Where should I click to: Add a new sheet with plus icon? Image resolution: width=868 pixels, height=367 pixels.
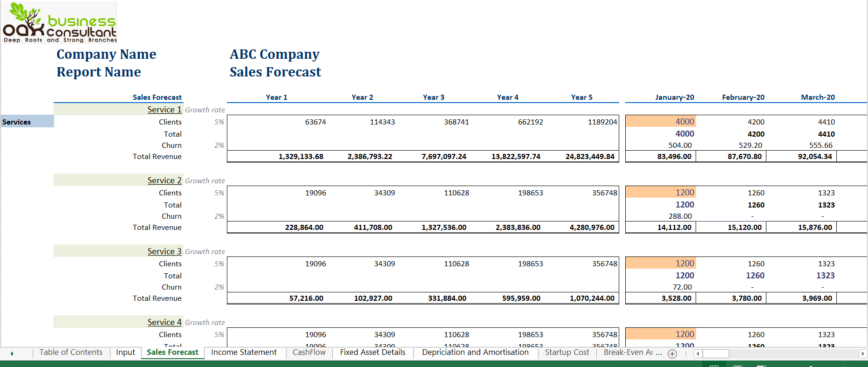672,354
